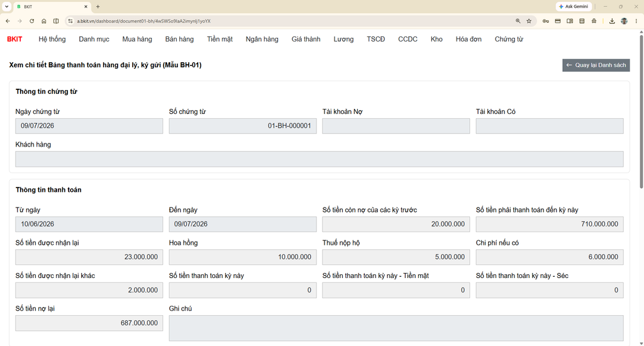Open the Lương menu
Viewport: 644px width, 346px height.
coord(343,39)
